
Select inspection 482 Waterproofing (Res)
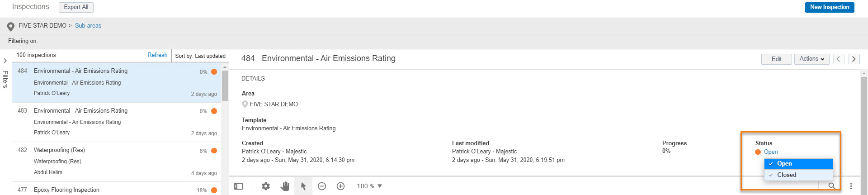coord(117,162)
